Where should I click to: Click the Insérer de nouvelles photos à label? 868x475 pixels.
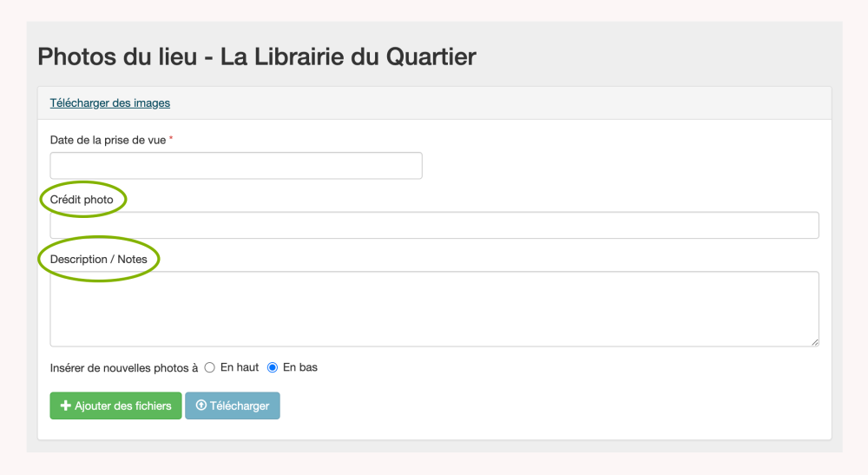(x=124, y=368)
